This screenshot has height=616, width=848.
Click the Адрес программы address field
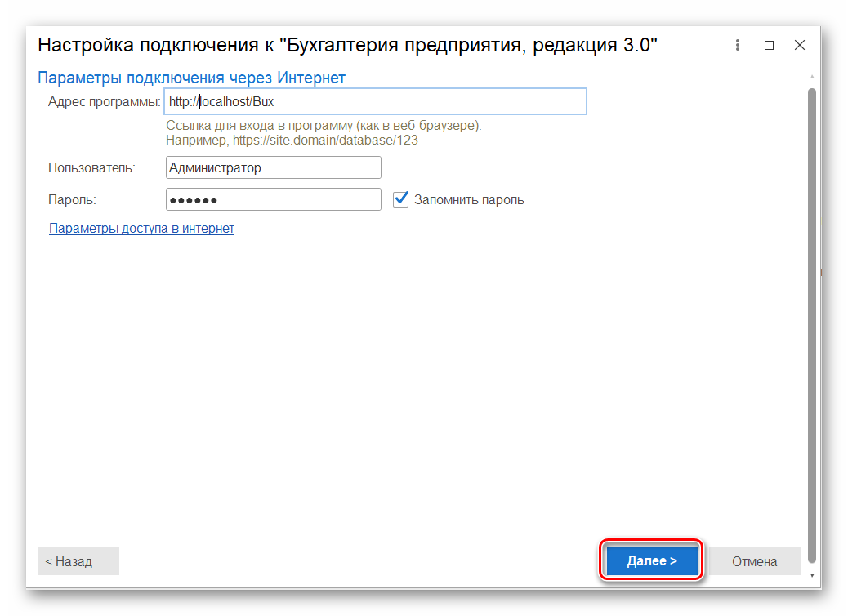[375, 101]
